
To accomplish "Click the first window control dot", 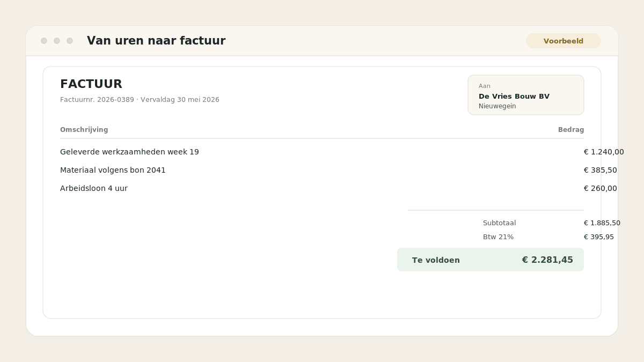I will pyautogui.click(x=44, y=41).
